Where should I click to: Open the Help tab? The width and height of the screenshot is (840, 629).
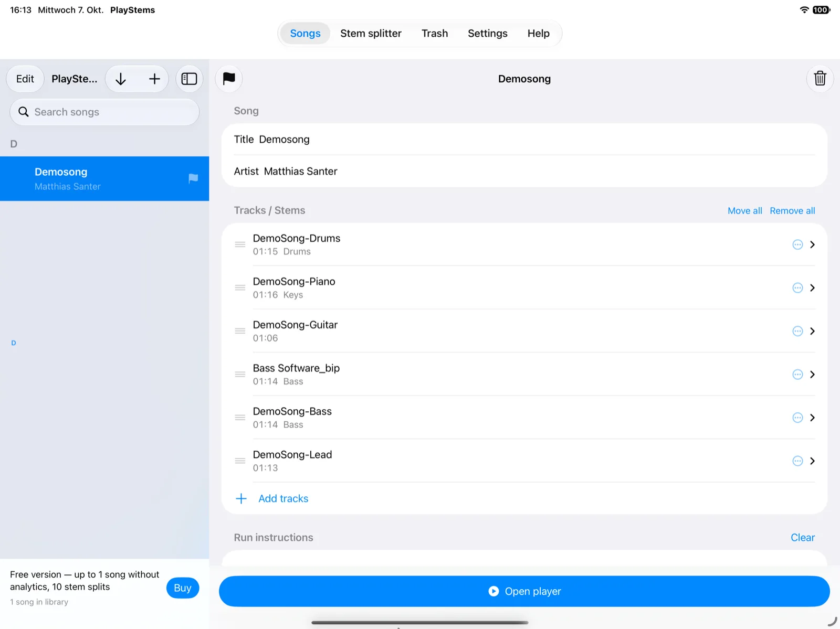539,34
